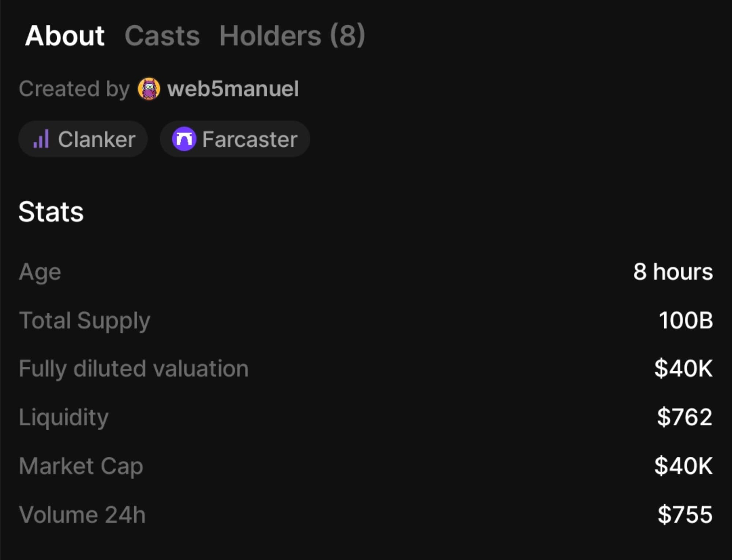Click the purple Farcaster logo icon
The image size is (732, 560).
point(184,139)
